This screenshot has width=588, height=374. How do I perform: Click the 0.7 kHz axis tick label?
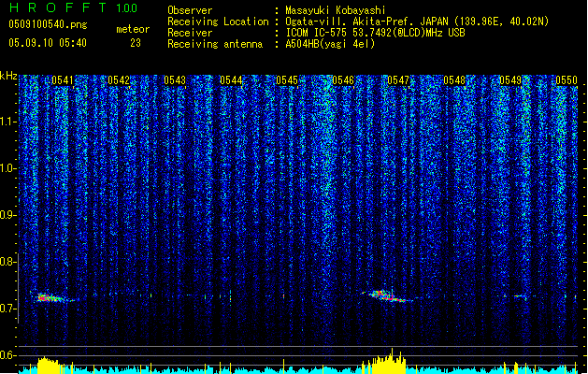click(x=7, y=309)
